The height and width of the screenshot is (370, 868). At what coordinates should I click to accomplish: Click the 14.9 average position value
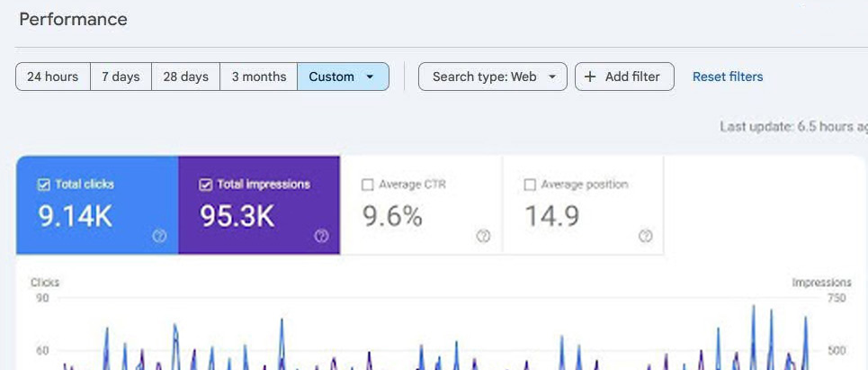[x=551, y=216]
